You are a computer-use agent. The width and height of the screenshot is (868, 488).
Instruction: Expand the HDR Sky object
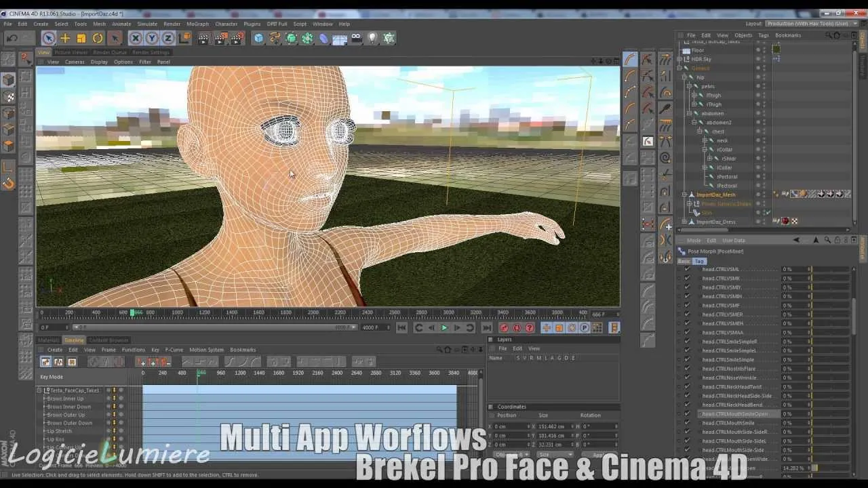[679, 59]
